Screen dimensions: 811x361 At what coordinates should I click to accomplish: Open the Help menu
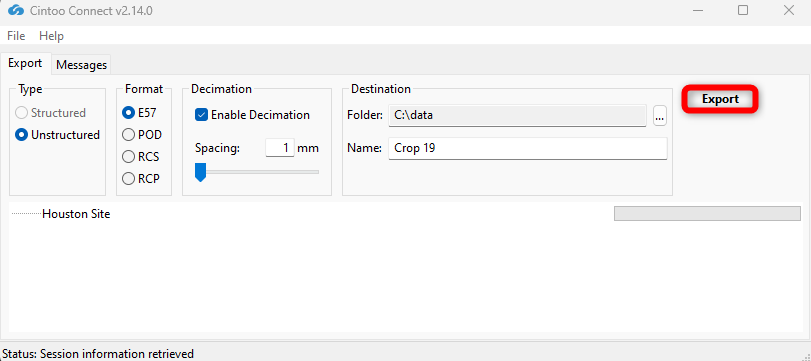tap(51, 36)
